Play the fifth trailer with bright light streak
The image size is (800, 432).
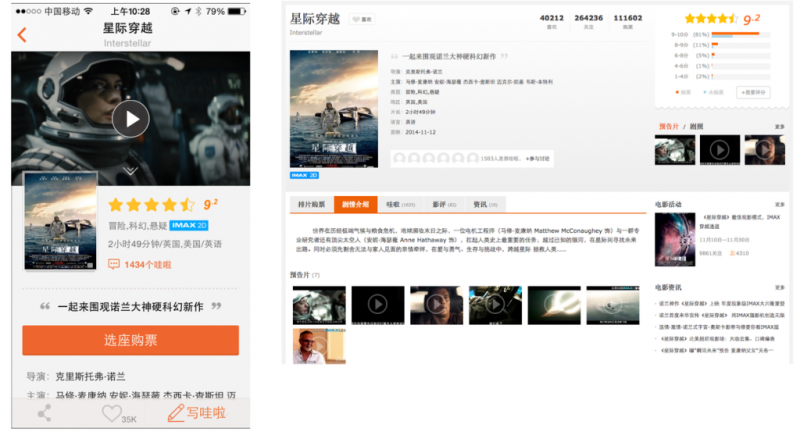pyautogui.click(x=554, y=305)
